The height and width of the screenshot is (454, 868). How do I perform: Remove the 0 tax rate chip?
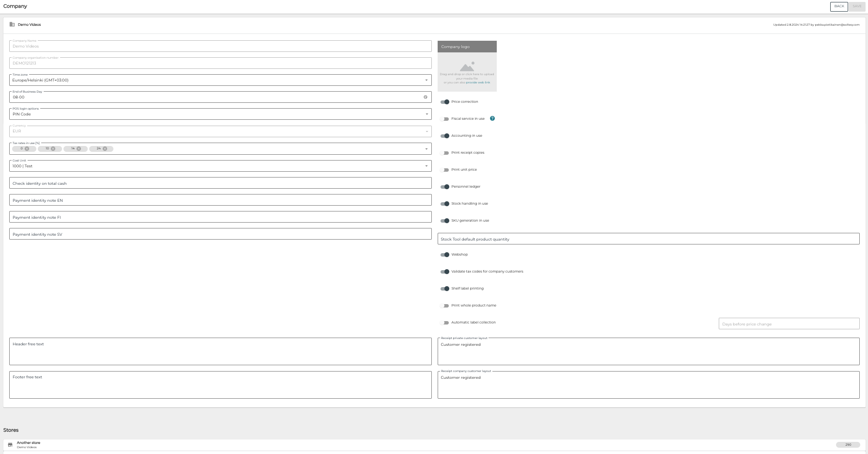(x=27, y=149)
